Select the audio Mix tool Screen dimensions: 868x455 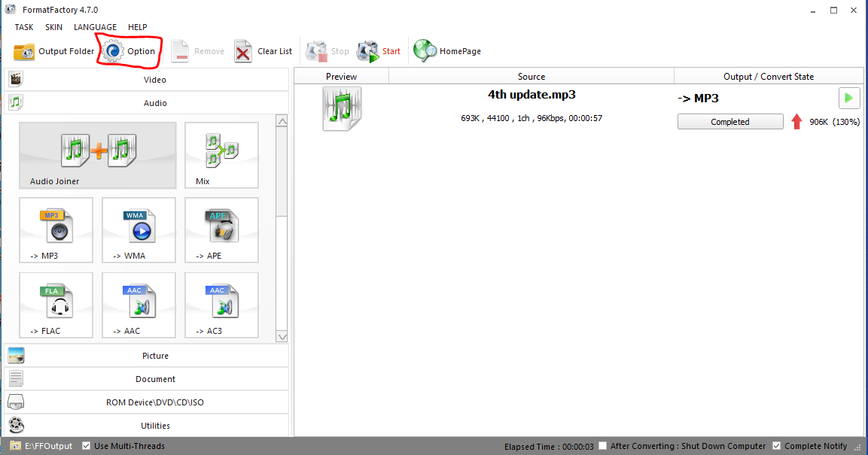(x=221, y=156)
